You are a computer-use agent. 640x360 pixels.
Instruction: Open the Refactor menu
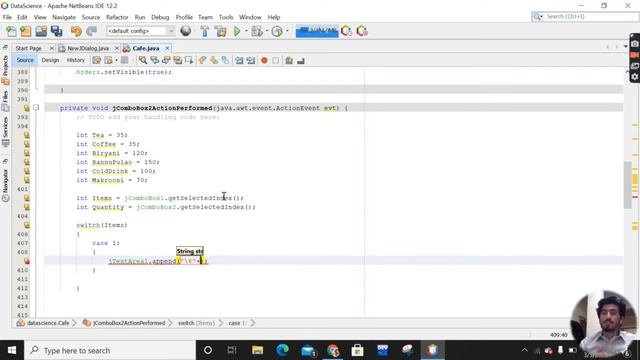(117, 17)
